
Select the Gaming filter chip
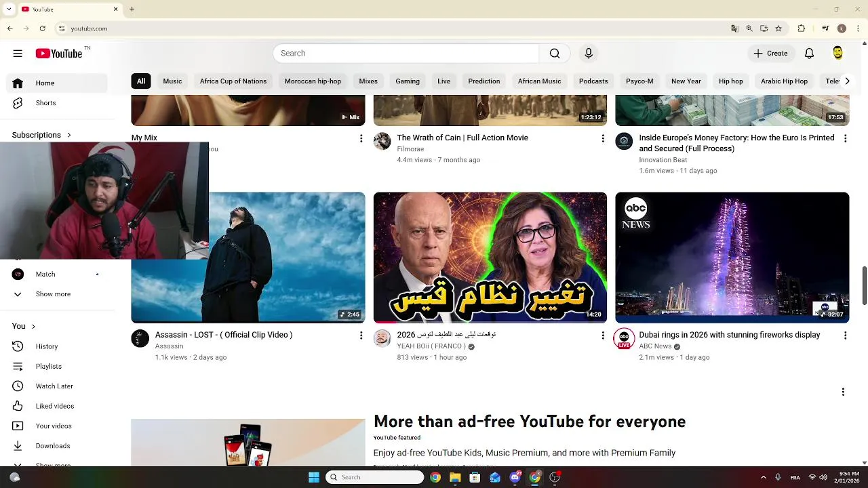coord(408,81)
